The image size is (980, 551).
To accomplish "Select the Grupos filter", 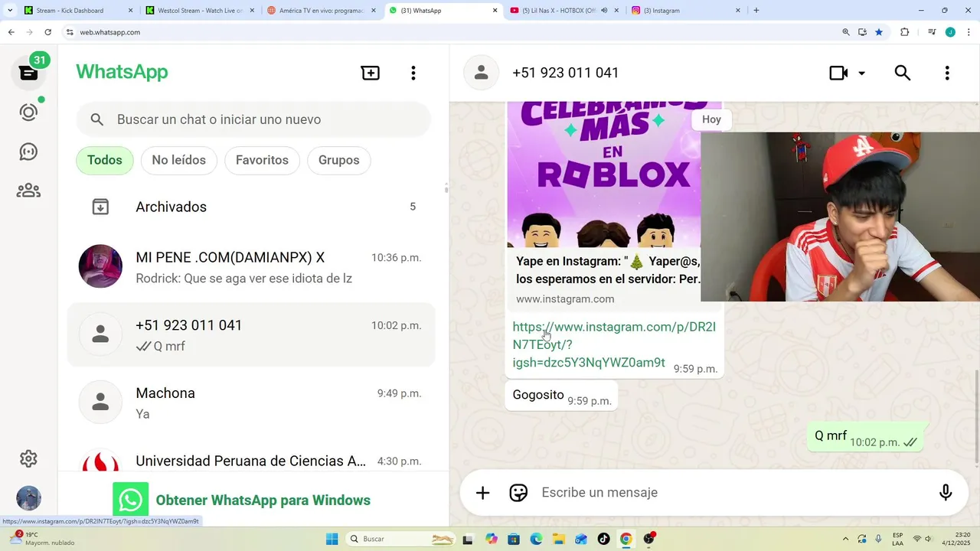I will (339, 160).
